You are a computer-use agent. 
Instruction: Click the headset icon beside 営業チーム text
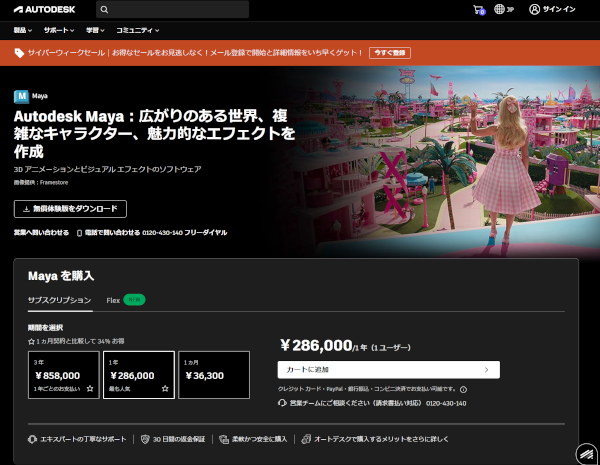pyautogui.click(x=282, y=403)
